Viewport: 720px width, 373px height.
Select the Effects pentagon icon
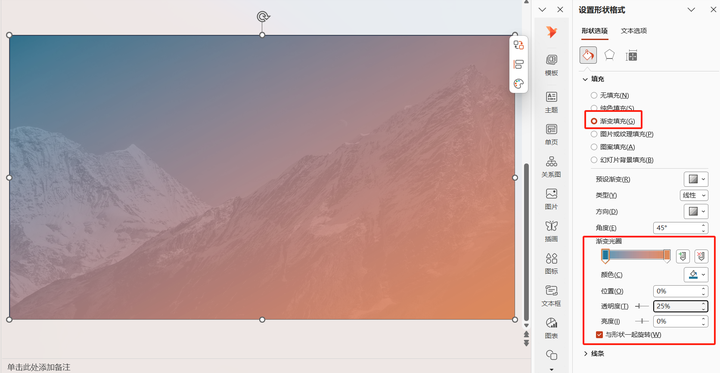609,55
